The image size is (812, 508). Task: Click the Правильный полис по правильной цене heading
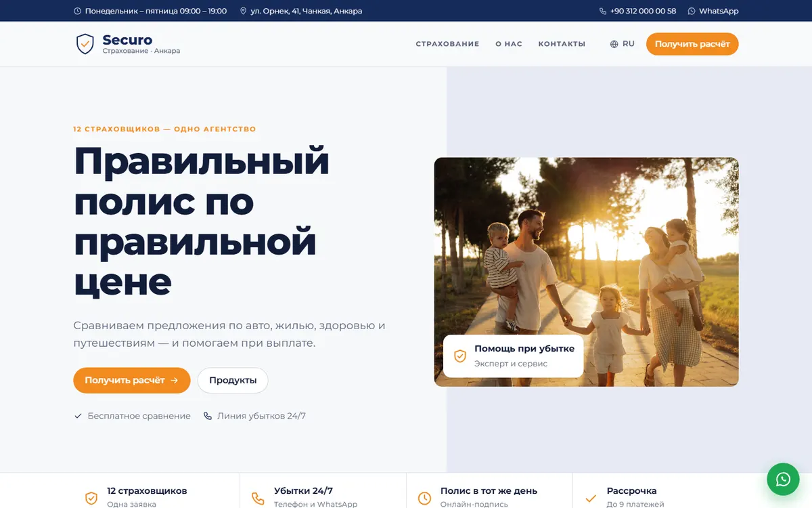tap(202, 221)
